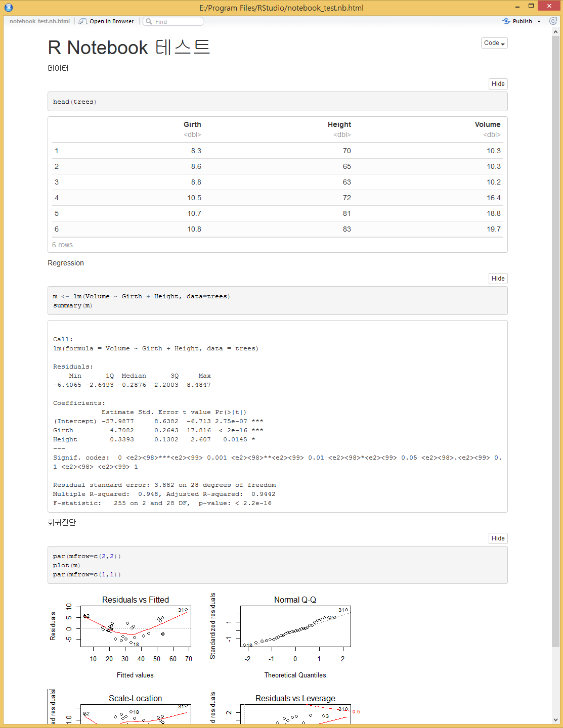Click the plot(m) code line

[x=67, y=565]
